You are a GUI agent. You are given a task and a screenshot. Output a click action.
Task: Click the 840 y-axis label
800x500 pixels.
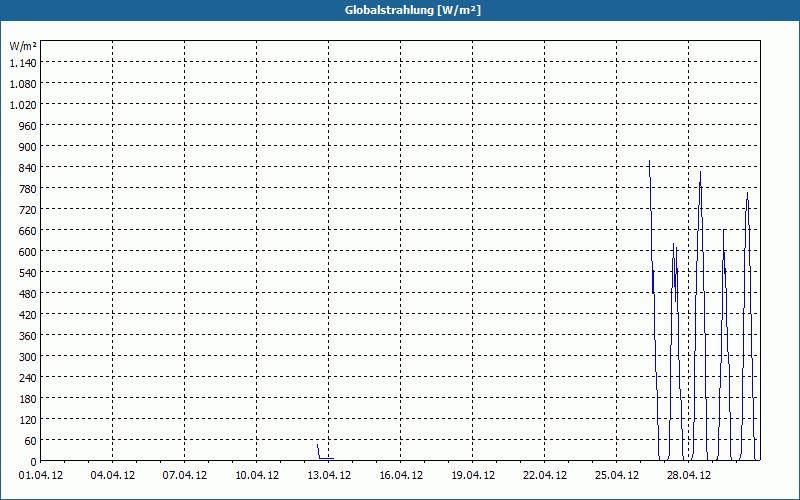click(28, 168)
